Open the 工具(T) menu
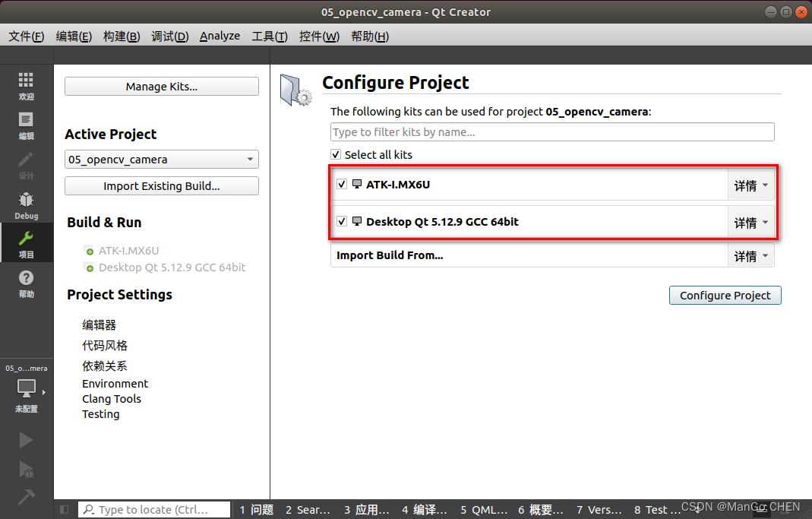Image resolution: width=812 pixels, height=519 pixels. (270, 36)
